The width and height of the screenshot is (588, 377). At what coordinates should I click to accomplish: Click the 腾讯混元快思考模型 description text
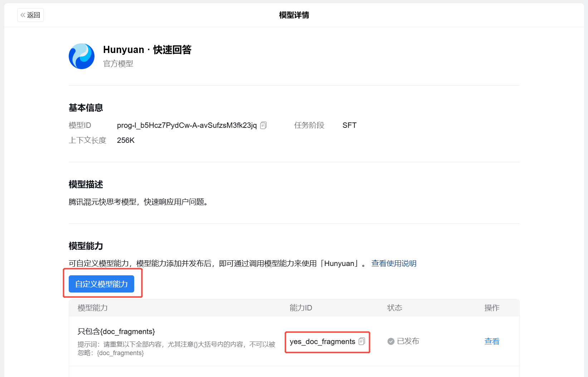pyautogui.click(x=139, y=202)
